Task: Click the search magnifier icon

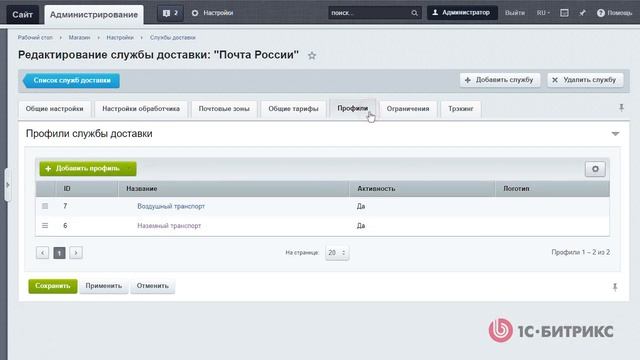Action: point(414,13)
